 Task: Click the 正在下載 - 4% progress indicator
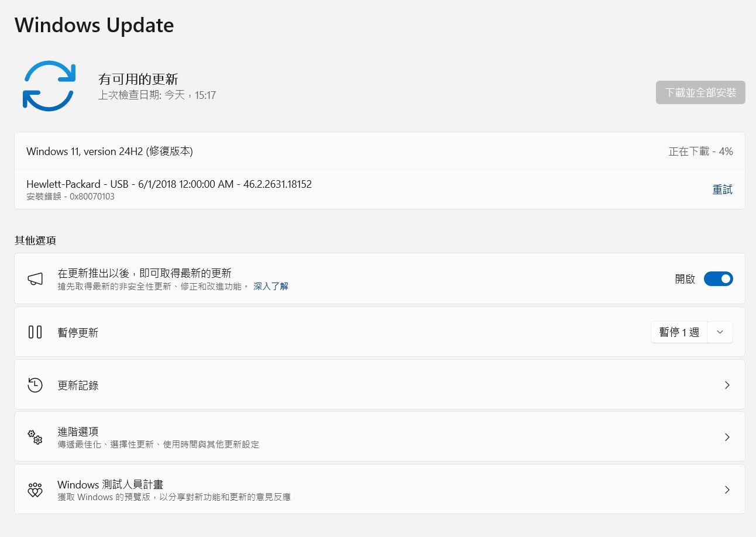tap(700, 151)
